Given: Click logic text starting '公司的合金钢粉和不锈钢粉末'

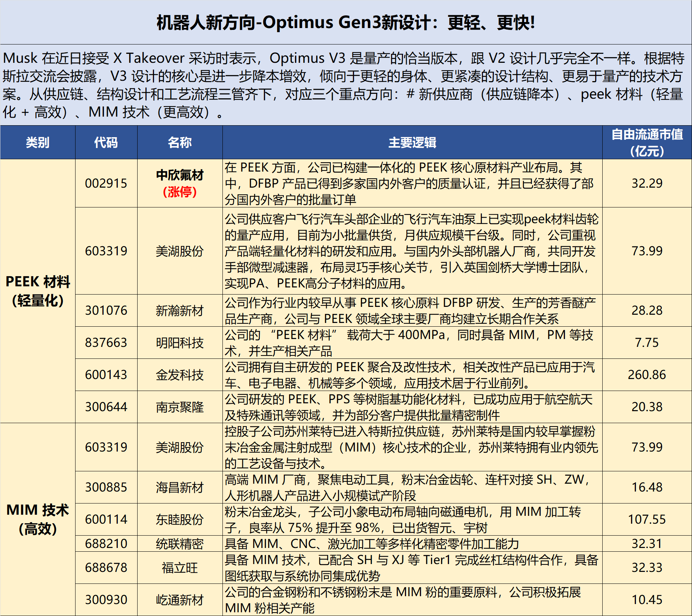Looking at the screenshot, I should point(403,600).
